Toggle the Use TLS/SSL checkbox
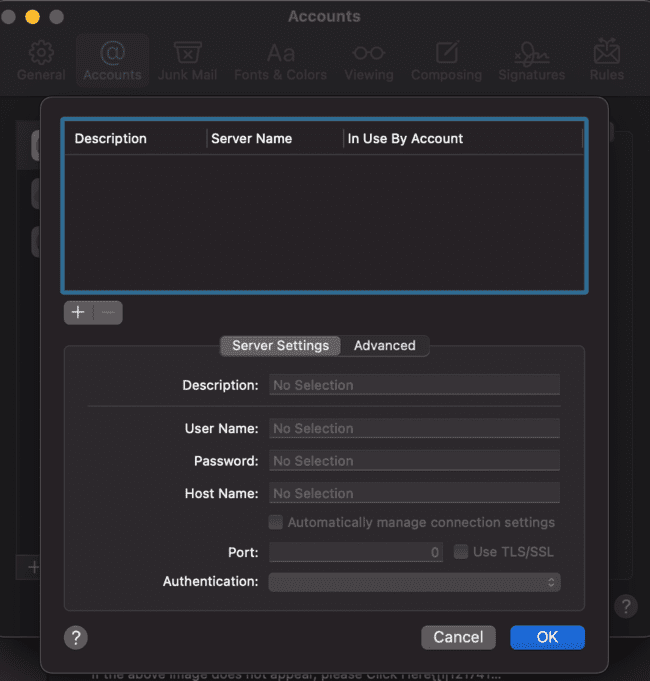Viewport: 650px width, 681px height. tap(461, 552)
